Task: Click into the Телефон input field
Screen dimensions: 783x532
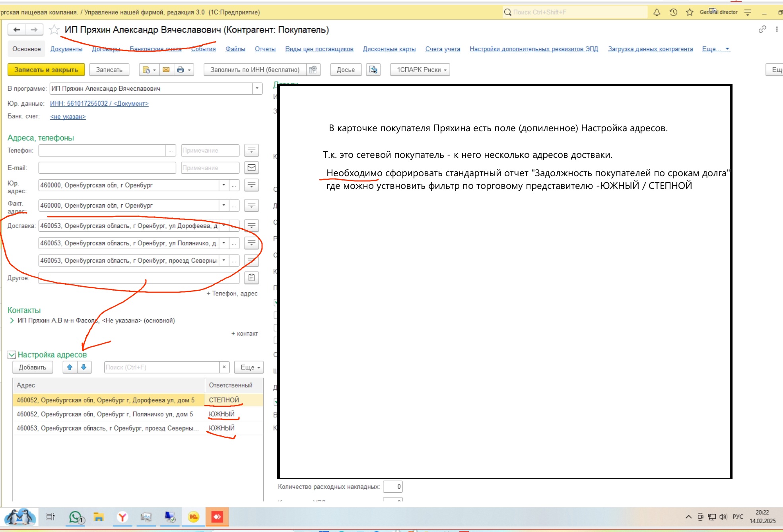Action: pyautogui.click(x=102, y=150)
